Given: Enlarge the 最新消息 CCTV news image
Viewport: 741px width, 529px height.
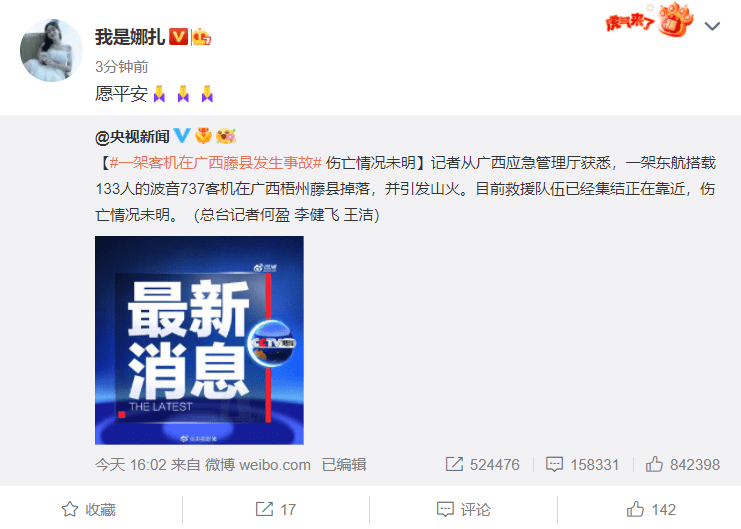Looking at the screenshot, I should (199, 340).
